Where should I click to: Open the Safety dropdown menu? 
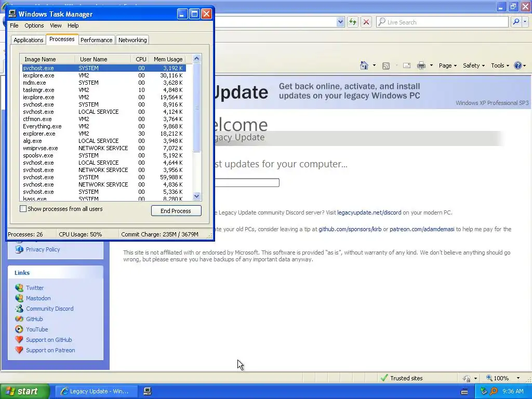tap(474, 65)
